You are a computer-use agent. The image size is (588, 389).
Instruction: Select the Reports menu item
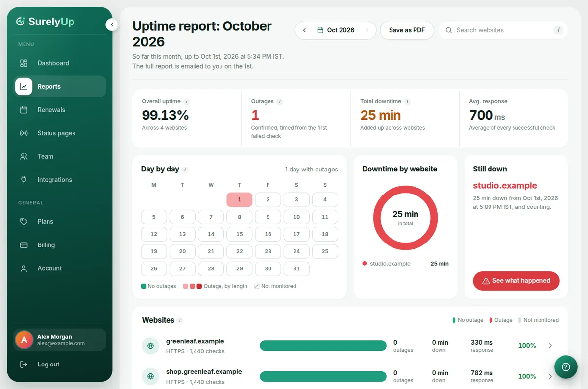click(x=60, y=86)
